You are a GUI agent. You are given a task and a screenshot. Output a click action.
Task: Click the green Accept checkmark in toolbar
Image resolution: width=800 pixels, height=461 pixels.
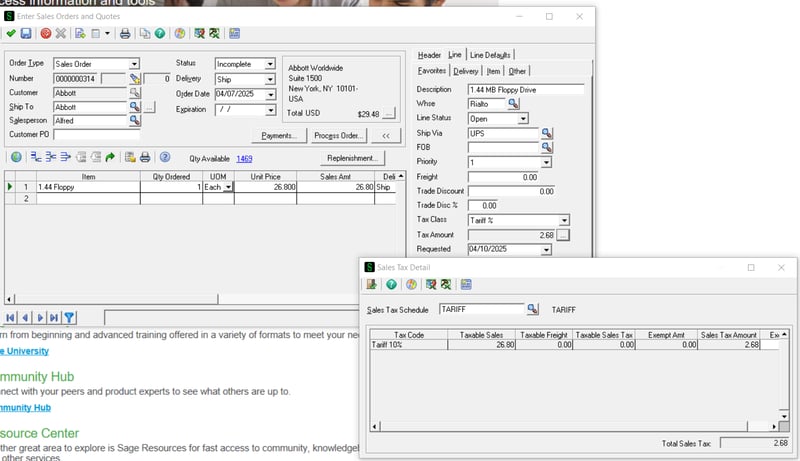pos(11,33)
